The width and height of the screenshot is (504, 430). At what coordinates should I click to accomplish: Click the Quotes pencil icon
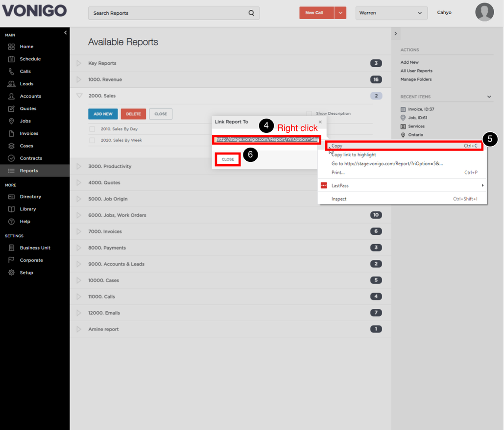[x=11, y=108]
